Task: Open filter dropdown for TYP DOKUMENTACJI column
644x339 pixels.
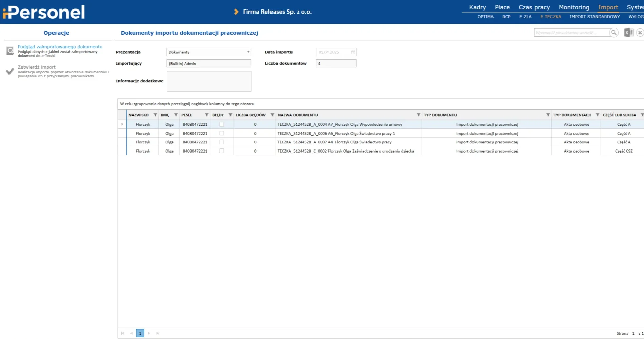Action: click(597, 115)
